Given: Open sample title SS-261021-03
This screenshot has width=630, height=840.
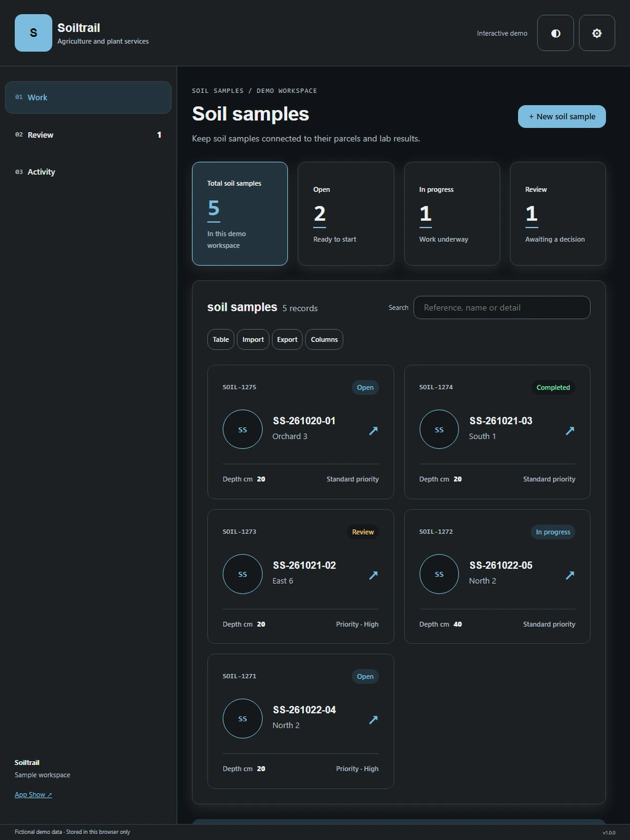Looking at the screenshot, I should click(501, 421).
